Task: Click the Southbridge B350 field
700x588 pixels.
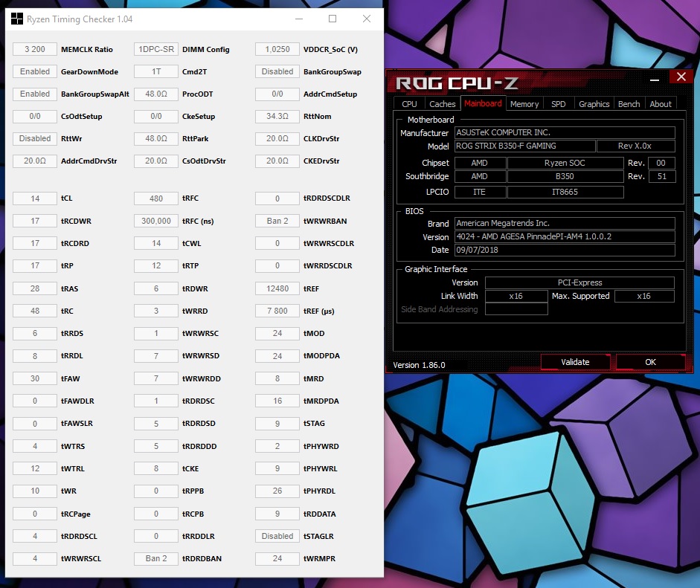Action: pos(565,176)
